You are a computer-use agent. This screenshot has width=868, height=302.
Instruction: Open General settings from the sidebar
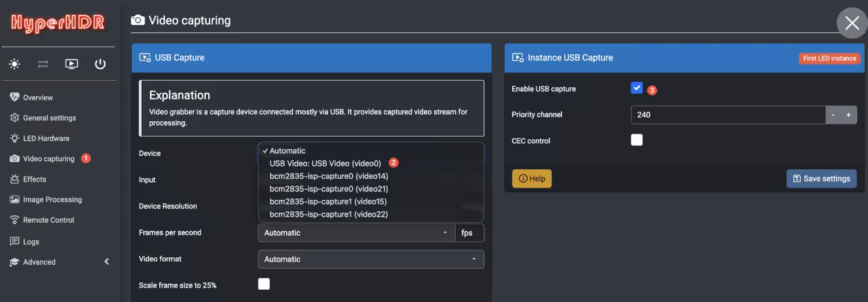(x=50, y=118)
